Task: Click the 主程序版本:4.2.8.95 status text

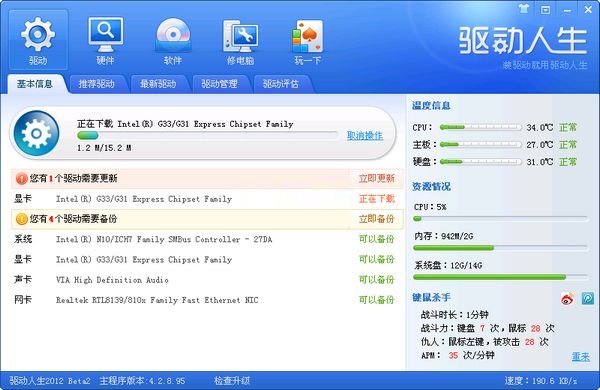Action: pyautogui.click(x=142, y=381)
